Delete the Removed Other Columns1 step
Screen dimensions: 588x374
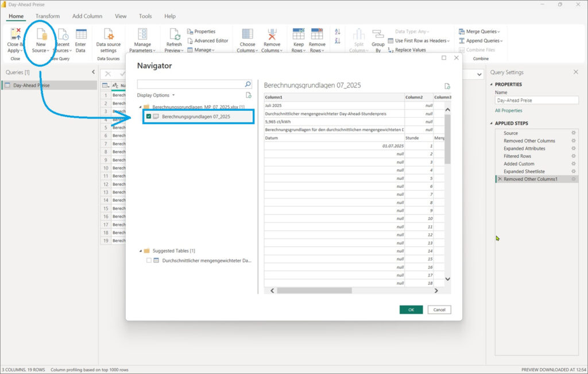[x=500, y=179]
